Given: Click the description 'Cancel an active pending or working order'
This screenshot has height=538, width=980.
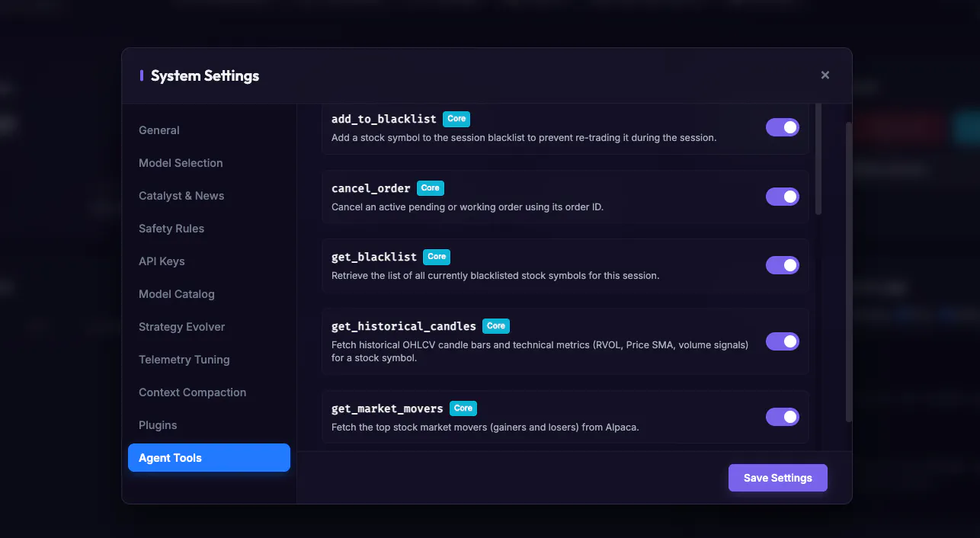Looking at the screenshot, I should coord(467,207).
